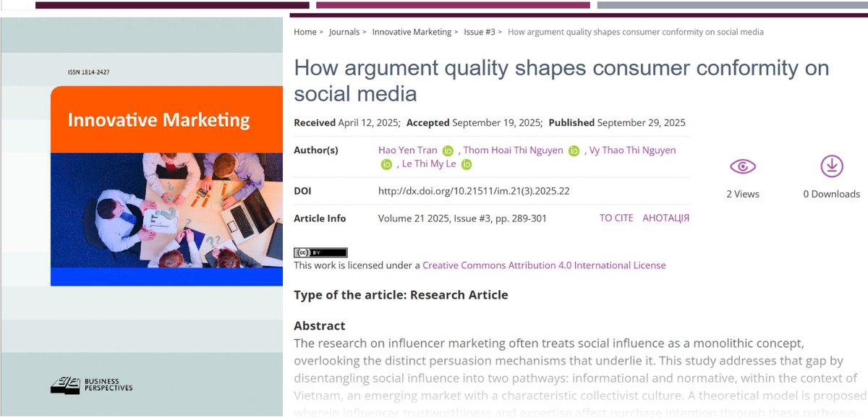Open ORCID icon after Thom Hoai Thi Nguyen
The height and width of the screenshot is (418, 868).
(574, 151)
